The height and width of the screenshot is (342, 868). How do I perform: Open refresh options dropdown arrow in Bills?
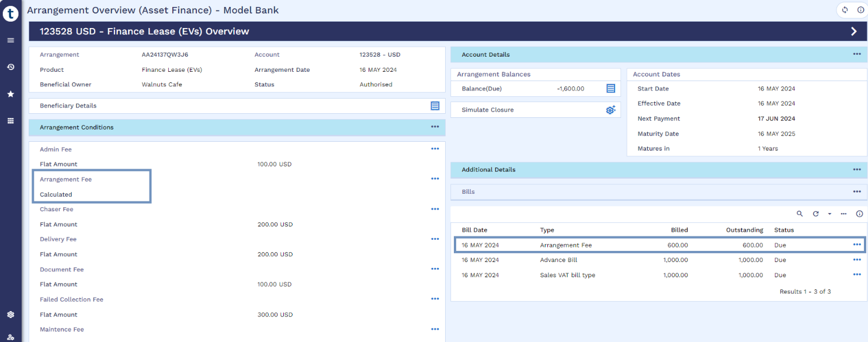829,214
